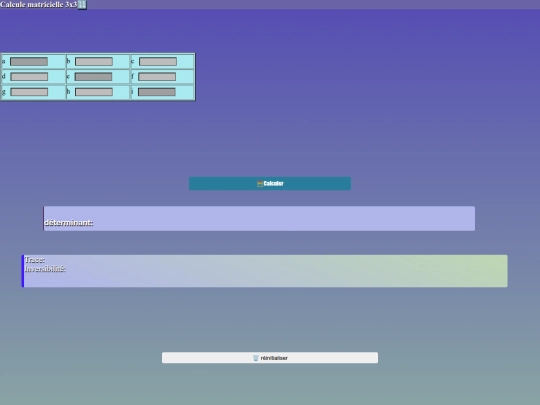Click the icon beside the page title
Viewport: 540px width, 405px height.
tap(82, 4)
